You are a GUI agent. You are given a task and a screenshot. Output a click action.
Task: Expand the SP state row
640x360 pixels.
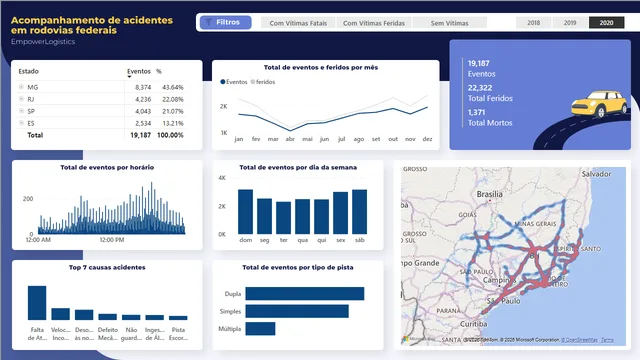pyautogui.click(x=21, y=111)
